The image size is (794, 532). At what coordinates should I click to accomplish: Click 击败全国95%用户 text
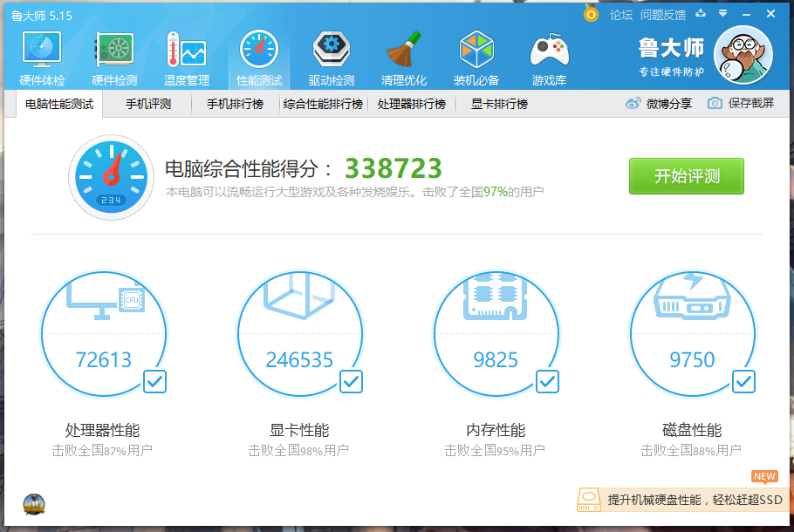pos(495,450)
